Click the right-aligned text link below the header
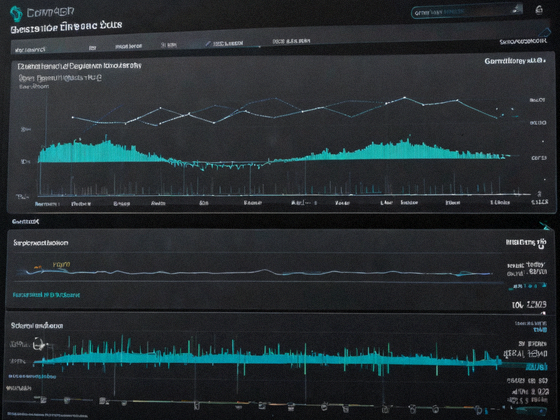This screenshot has width=560, height=420. click(x=523, y=42)
